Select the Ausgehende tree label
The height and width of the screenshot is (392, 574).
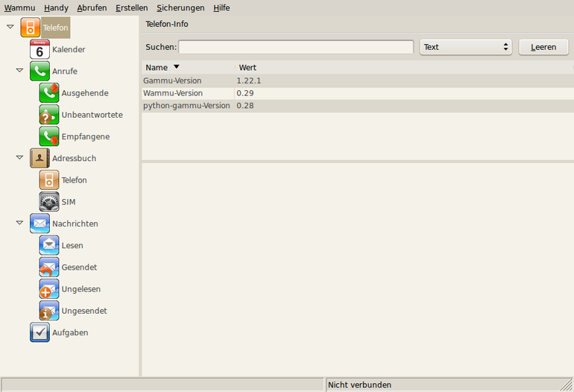coord(85,93)
